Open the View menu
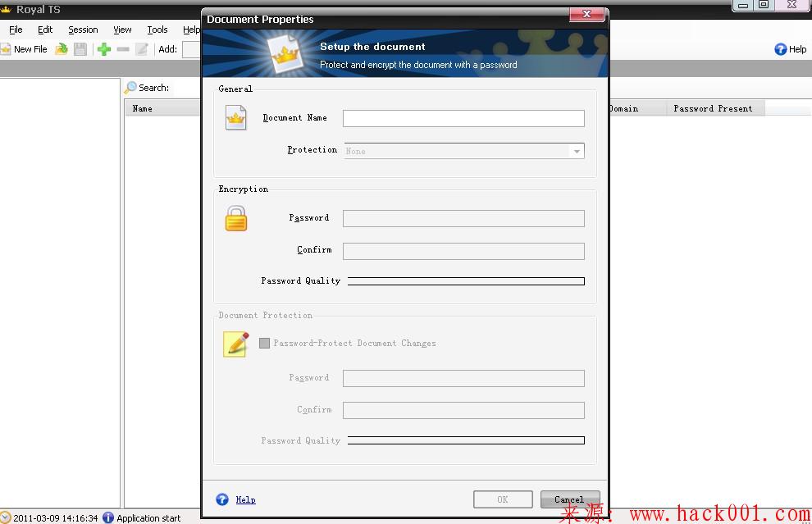Viewport: 812px width, 524px height. (122, 30)
